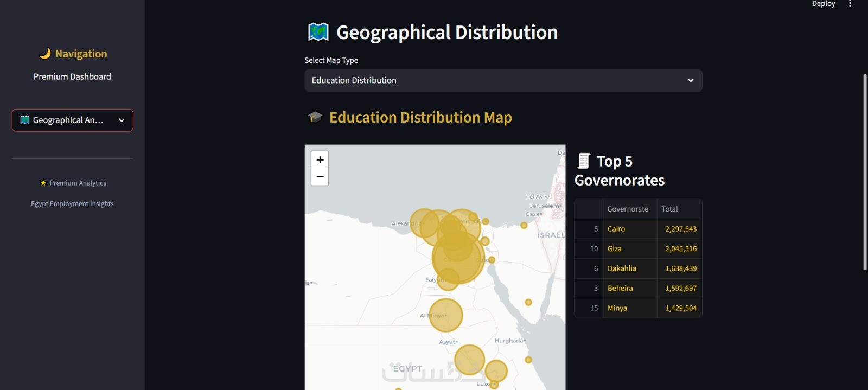Click the Al Minya bubble on map
This screenshot has height=390, width=868.
446,315
